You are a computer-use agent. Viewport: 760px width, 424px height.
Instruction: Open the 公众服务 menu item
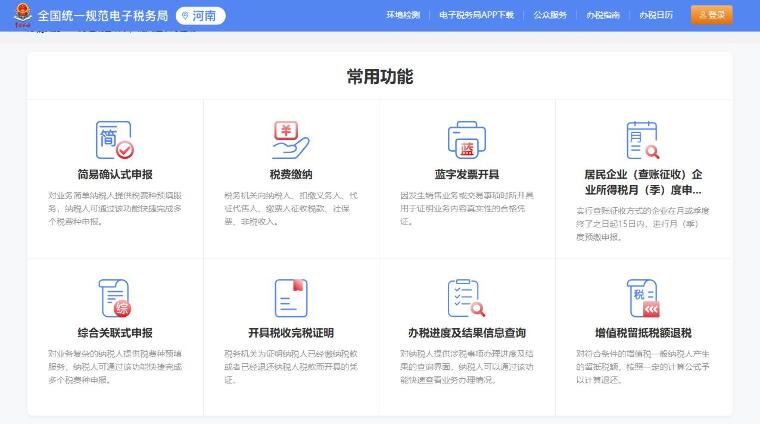(550, 15)
